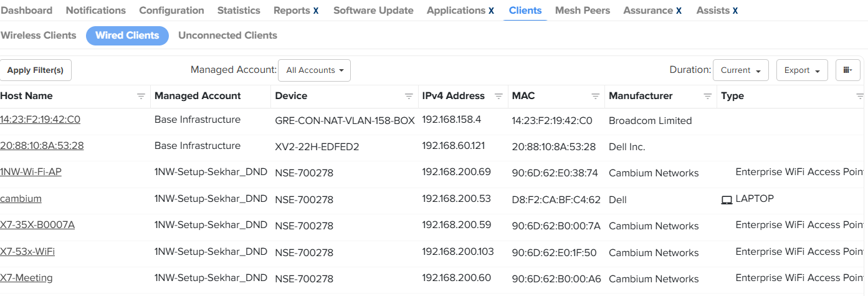The width and height of the screenshot is (868, 296).
Task: Open host link X7-Meeting
Action: tap(26, 278)
